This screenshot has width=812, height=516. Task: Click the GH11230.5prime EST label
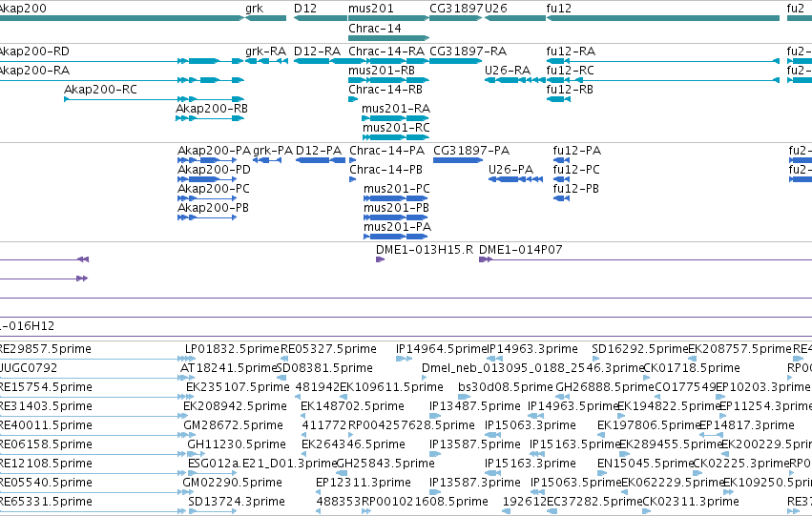tap(236, 445)
